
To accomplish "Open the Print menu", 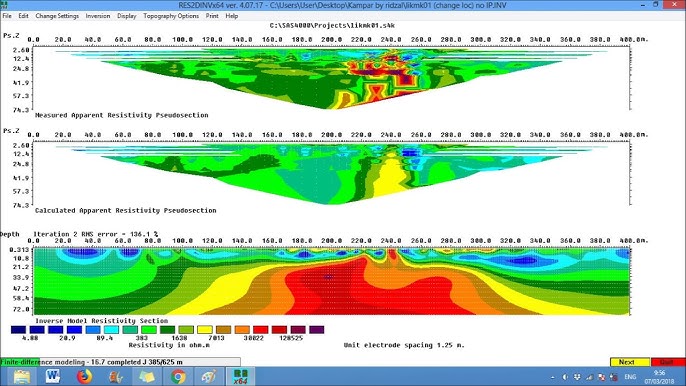I will click(212, 16).
